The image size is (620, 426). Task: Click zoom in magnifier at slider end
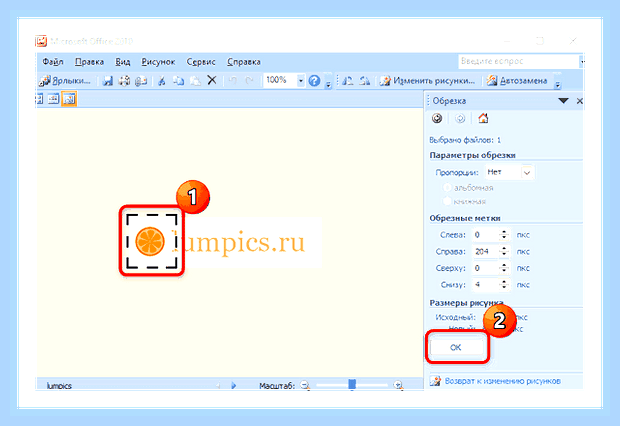399,385
